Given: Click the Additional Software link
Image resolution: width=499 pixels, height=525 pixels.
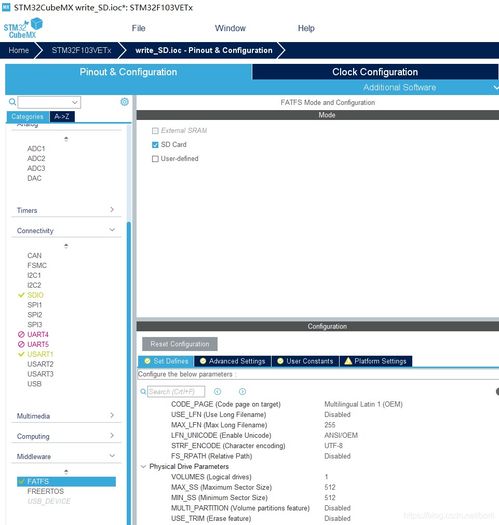Looking at the screenshot, I should pyautogui.click(x=400, y=87).
